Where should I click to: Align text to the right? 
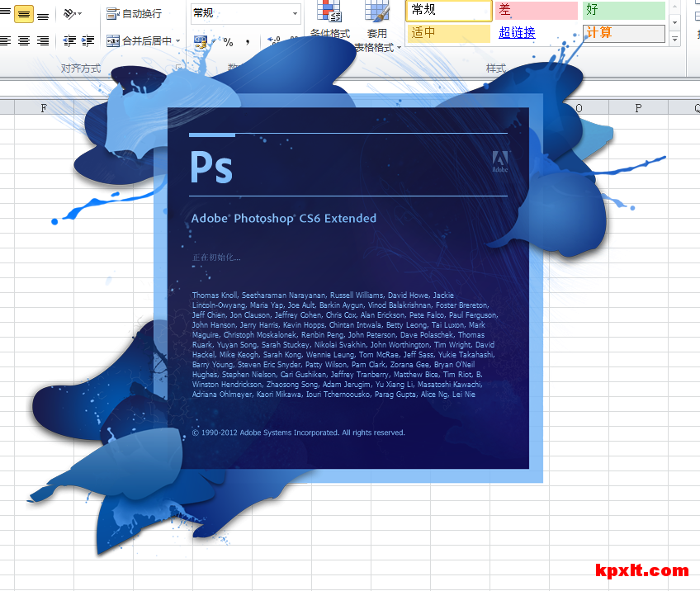(43, 40)
